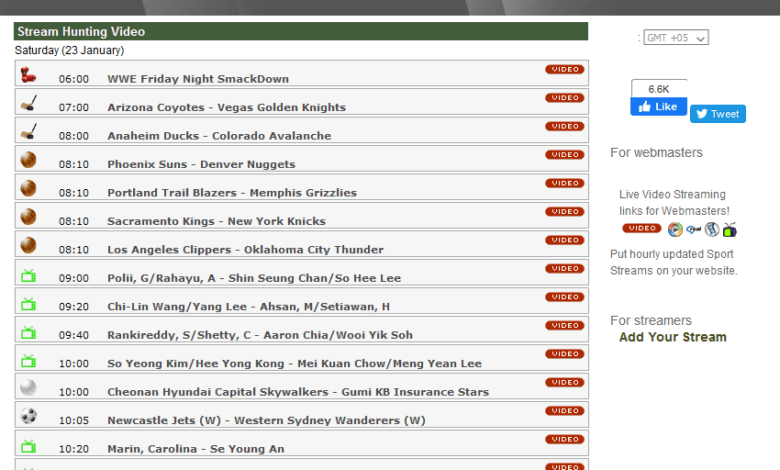Click the soccer ball icon beside Newcastle Jets
780x470 pixels.
(28, 415)
